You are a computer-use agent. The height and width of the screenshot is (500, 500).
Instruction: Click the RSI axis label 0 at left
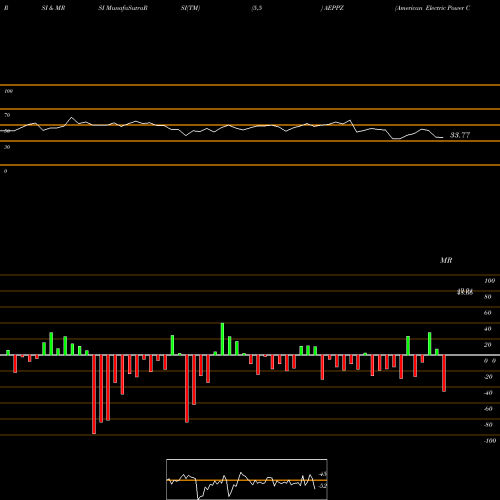click(x=5, y=171)
